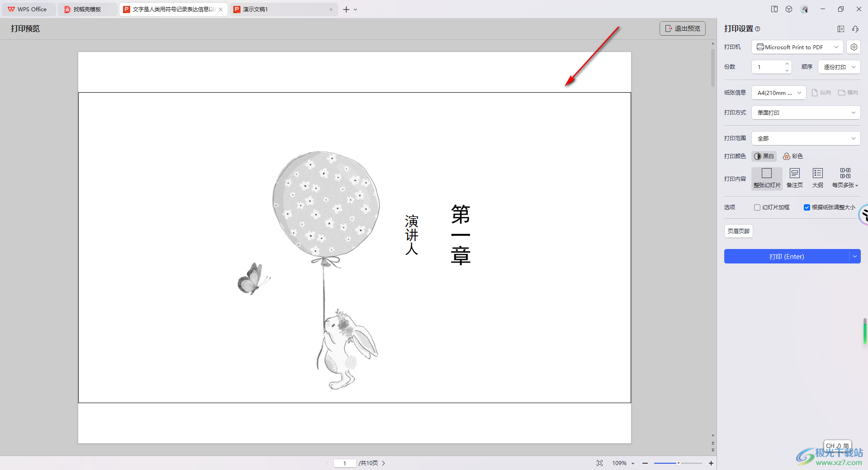This screenshot has height=470, width=868.
Task: Increase copies with the up stepper arrow
Action: click(x=787, y=64)
